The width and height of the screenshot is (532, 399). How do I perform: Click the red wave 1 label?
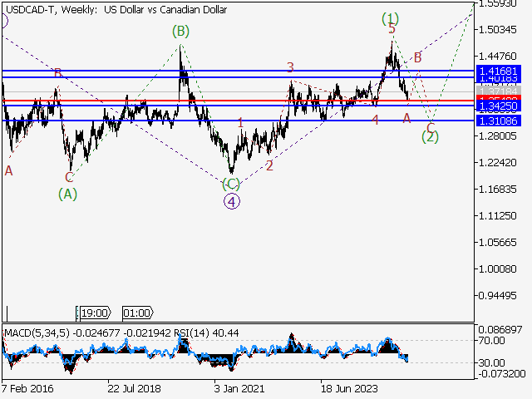point(240,123)
